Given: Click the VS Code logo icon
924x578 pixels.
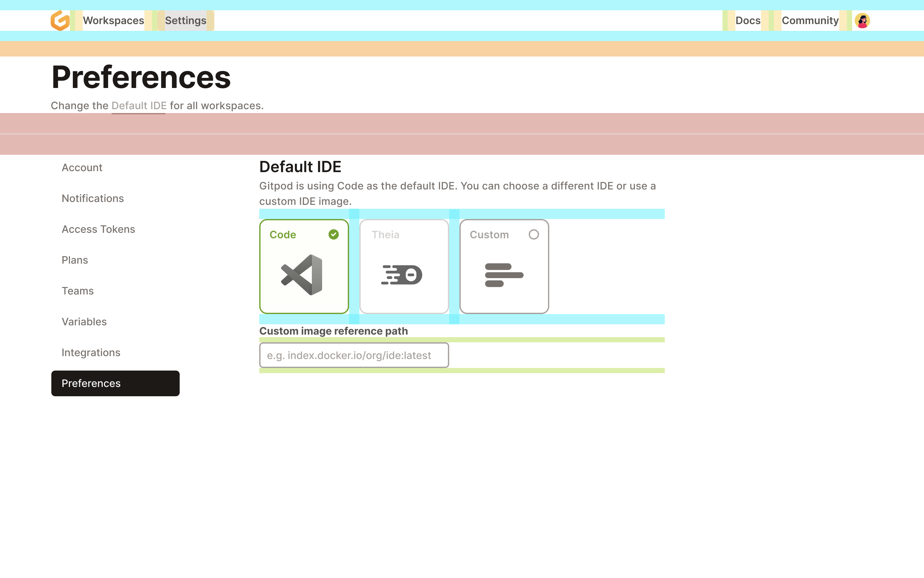Looking at the screenshot, I should click(x=302, y=275).
